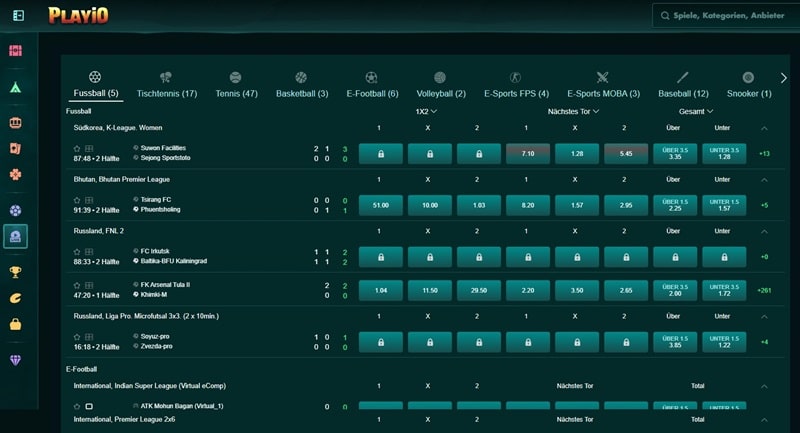800x433 pixels.
Task: Open the scoreboard icon for FK Arsenal Tula II
Action: coord(89,285)
